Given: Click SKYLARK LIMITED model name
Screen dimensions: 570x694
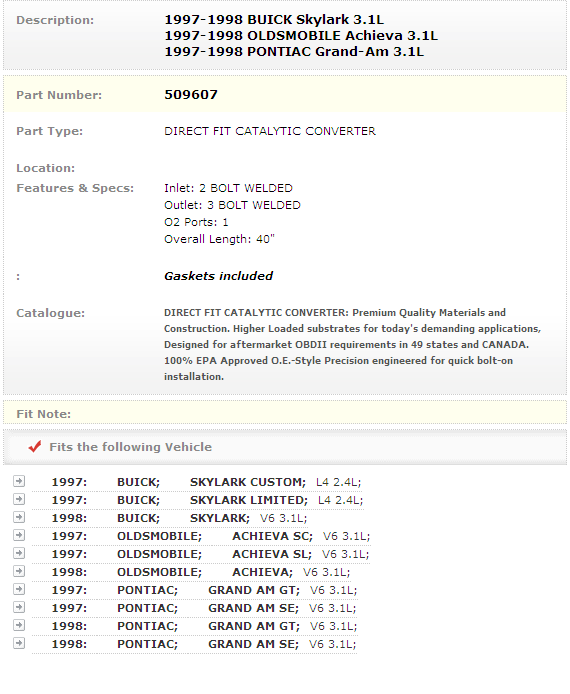Looking at the screenshot, I should 249,500.
